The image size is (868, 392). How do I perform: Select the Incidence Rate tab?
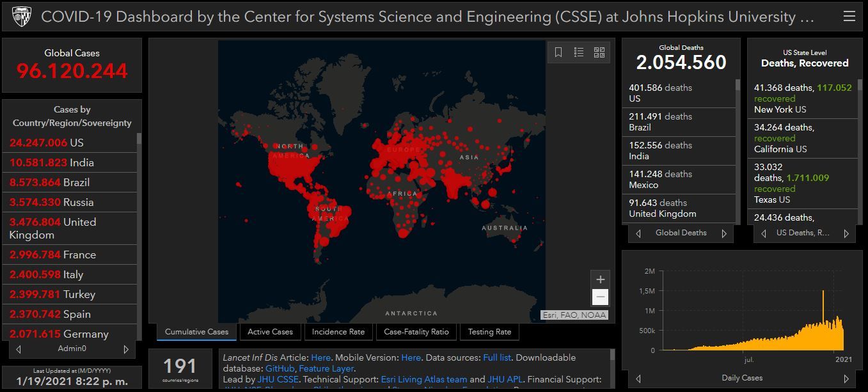338,332
